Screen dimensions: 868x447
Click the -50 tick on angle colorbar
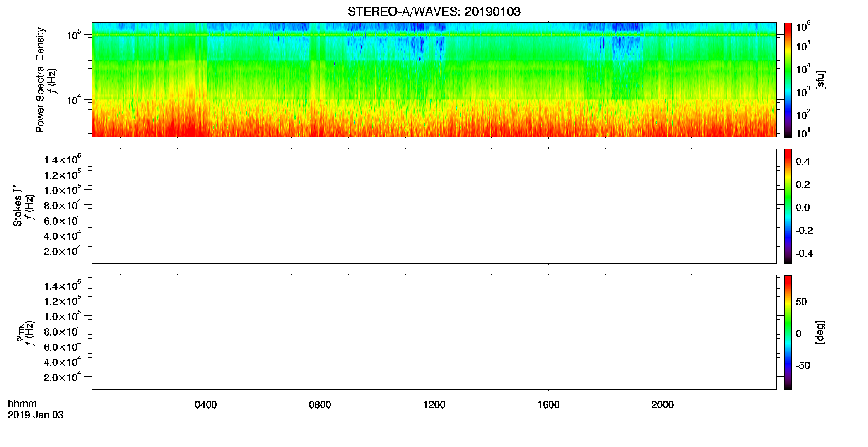803,365
